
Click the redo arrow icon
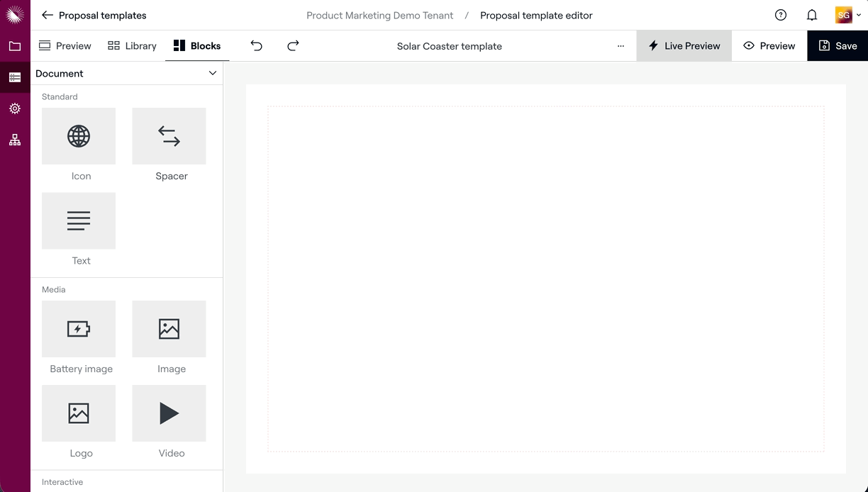point(293,46)
